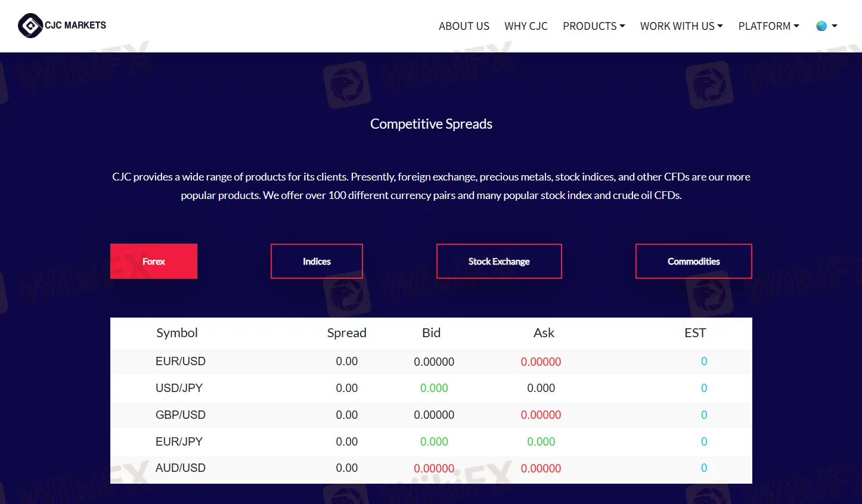The image size is (862, 504).
Task: Click the AUD/USD red bid value
Action: pyautogui.click(x=434, y=468)
